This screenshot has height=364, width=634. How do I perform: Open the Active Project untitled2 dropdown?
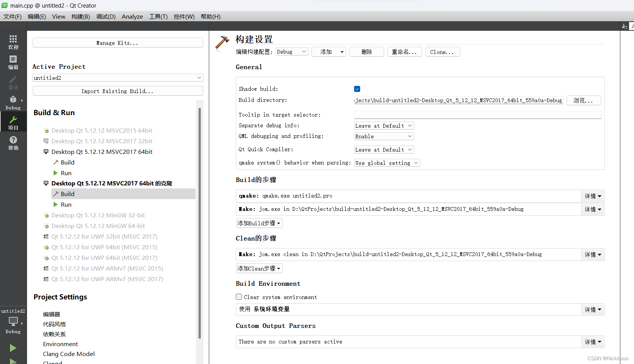118,78
